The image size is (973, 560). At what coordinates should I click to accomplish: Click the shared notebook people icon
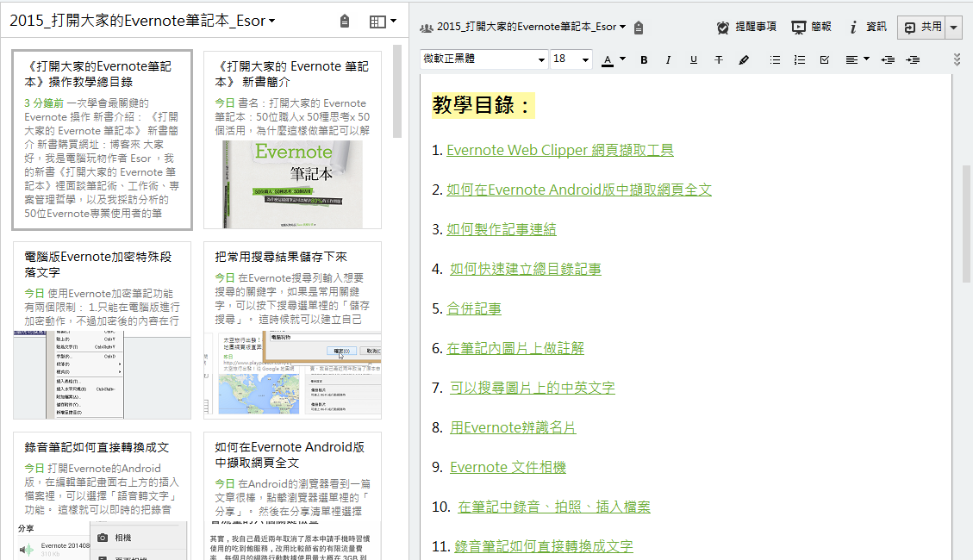(x=427, y=28)
